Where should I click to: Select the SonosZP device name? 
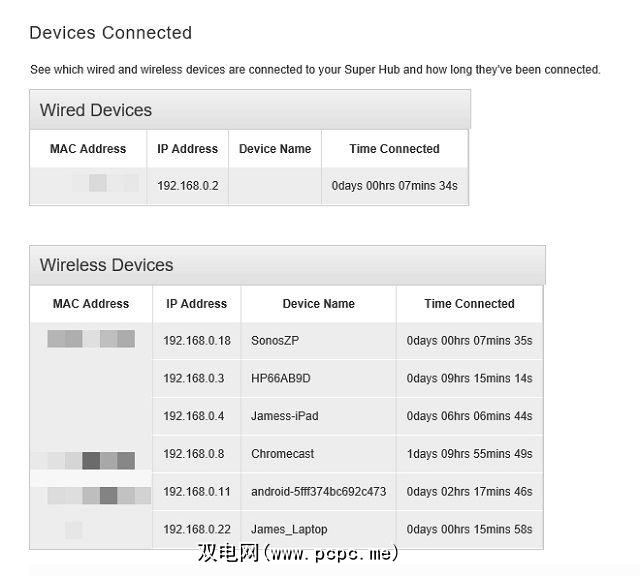tap(275, 341)
